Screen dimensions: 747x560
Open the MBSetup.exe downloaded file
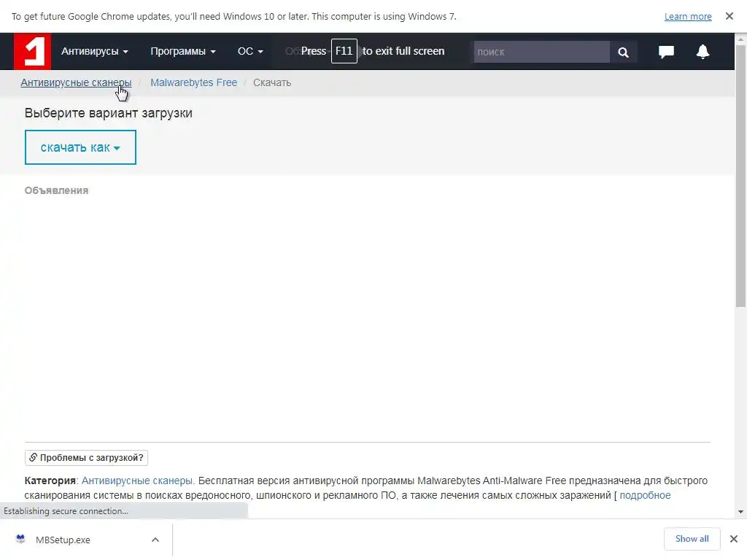(63, 540)
